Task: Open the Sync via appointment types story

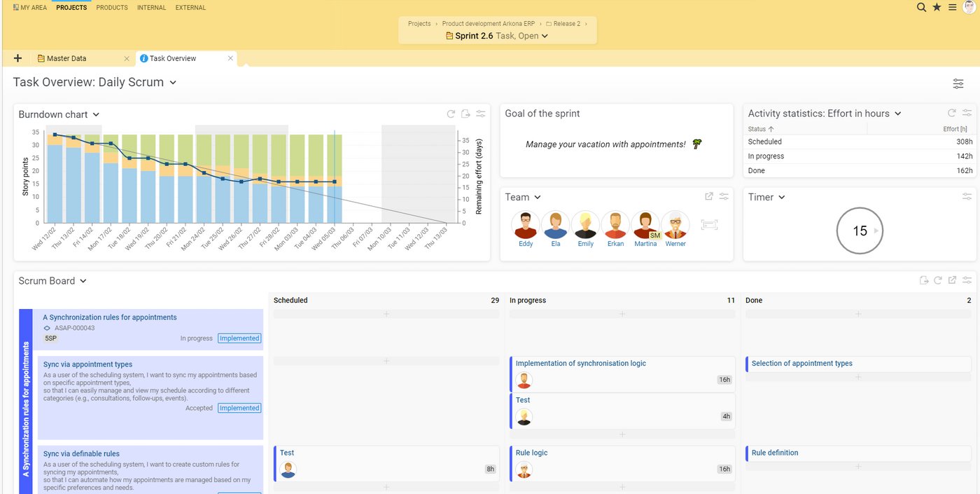Action: coord(87,364)
